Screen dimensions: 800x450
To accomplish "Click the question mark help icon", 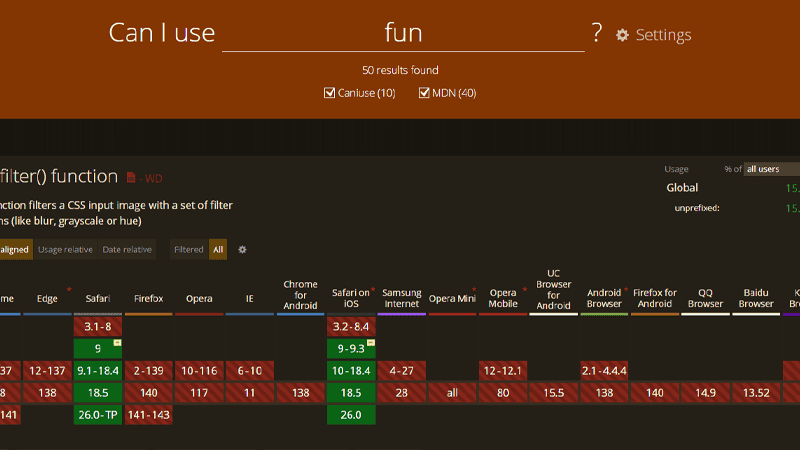I will 597,33.
